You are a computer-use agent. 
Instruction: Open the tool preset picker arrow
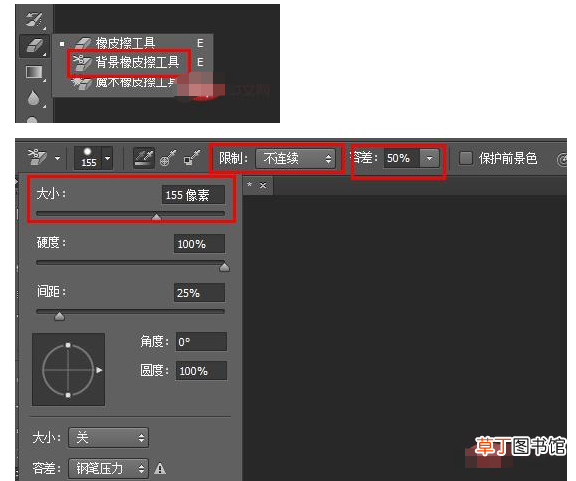pyautogui.click(x=57, y=158)
